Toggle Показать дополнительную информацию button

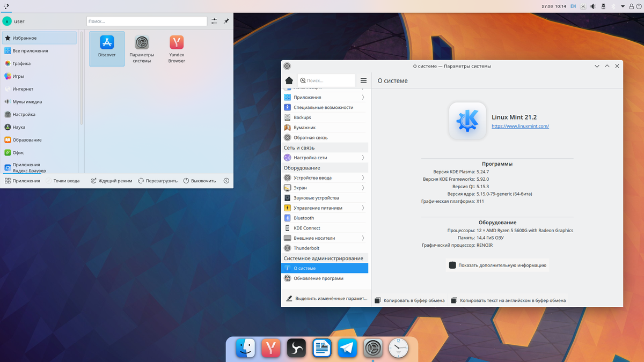[x=497, y=265]
